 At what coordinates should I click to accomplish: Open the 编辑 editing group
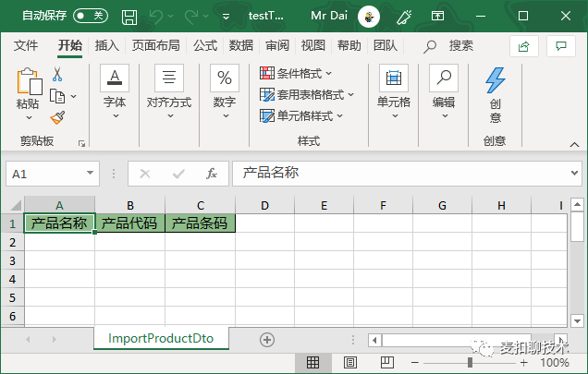click(x=444, y=91)
